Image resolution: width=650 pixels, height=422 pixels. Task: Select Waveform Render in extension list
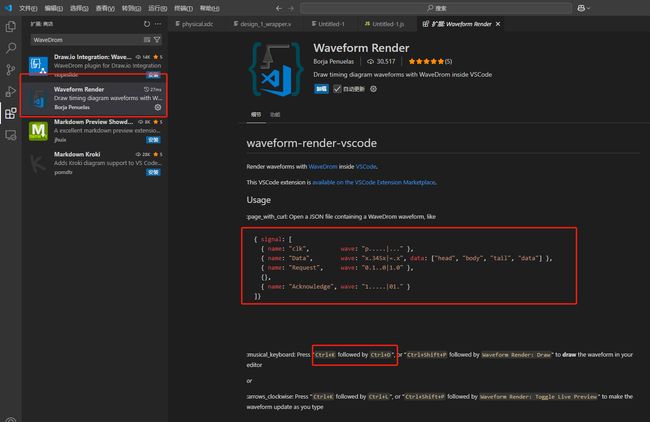(x=95, y=98)
